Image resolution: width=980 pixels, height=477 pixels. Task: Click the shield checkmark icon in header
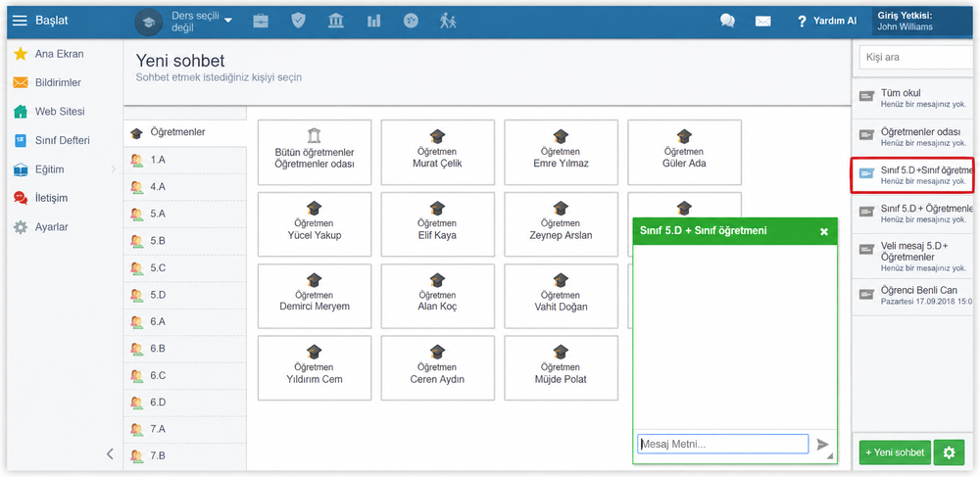[x=298, y=21]
